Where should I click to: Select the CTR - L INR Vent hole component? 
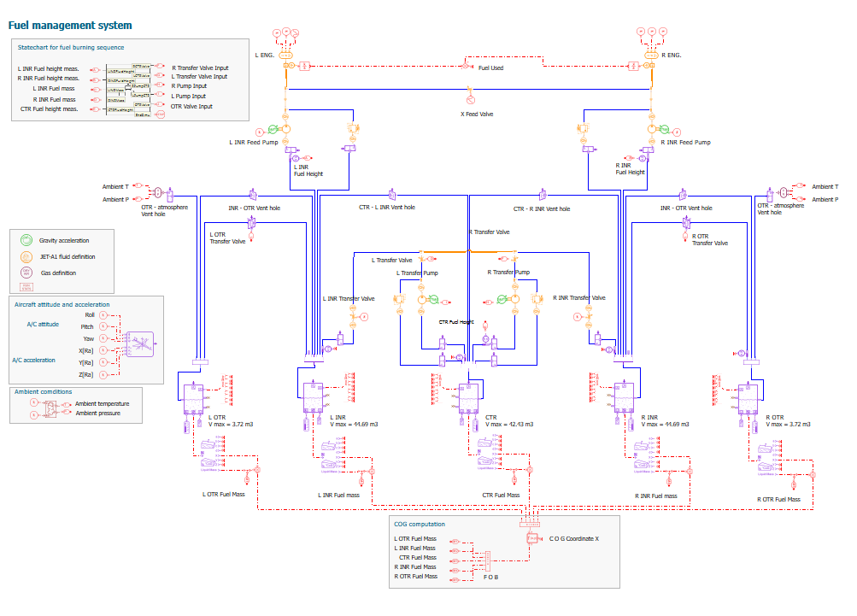tap(392, 195)
